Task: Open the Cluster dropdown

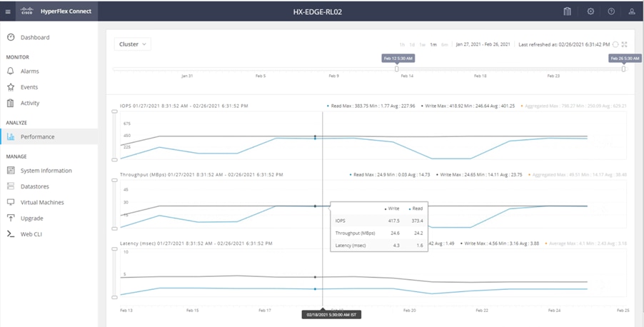Action: coord(132,44)
